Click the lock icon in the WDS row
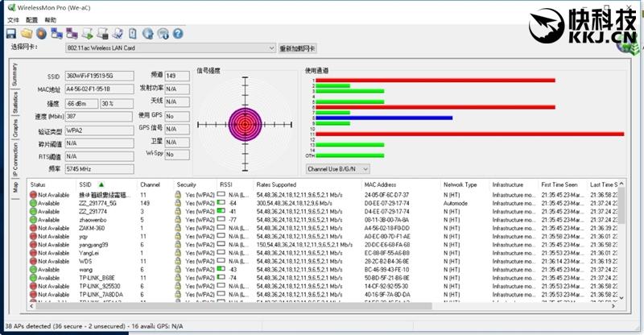Viewport: 644px width, 335px height. click(178, 262)
